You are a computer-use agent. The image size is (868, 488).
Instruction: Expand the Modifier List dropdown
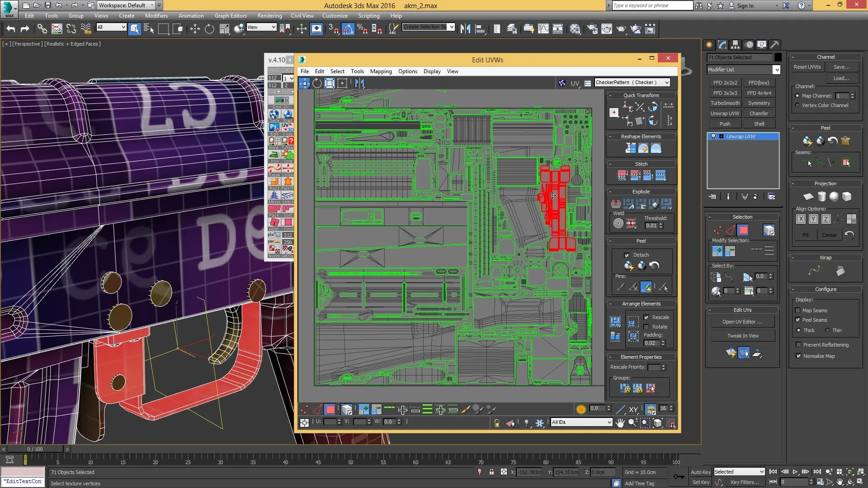[776, 70]
